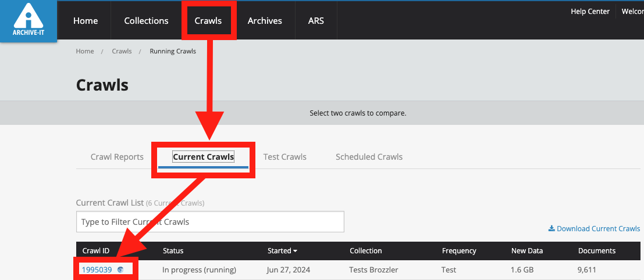644x280 pixels.
Task: Click the Crawls breadcrumb link
Action: [x=122, y=51]
